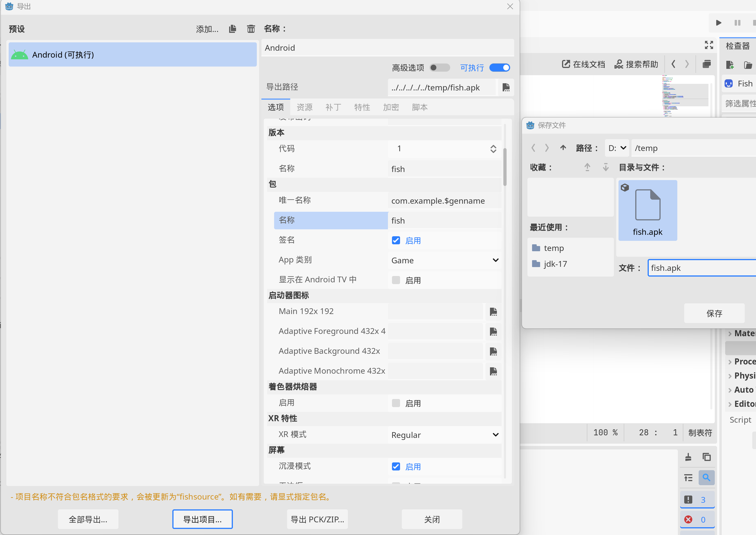
Task: Toggle the advanced options switch
Action: click(x=440, y=68)
